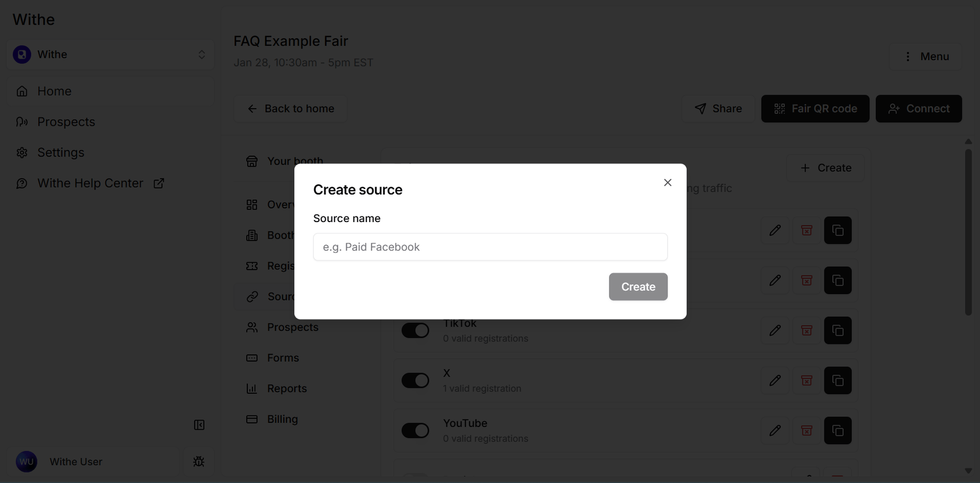Click the Source name input field
Image resolution: width=980 pixels, height=483 pixels.
click(490, 247)
